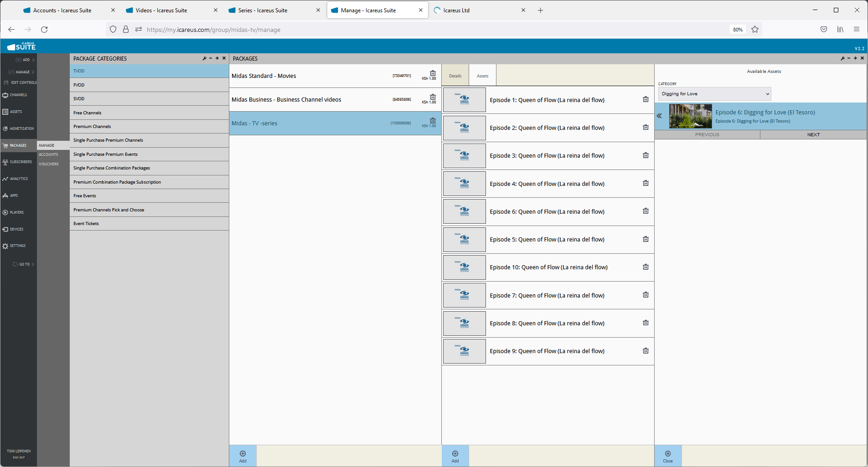Add a new package with Add button
The width and height of the screenshot is (868, 467).
pyautogui.click(x=243, y=456)
